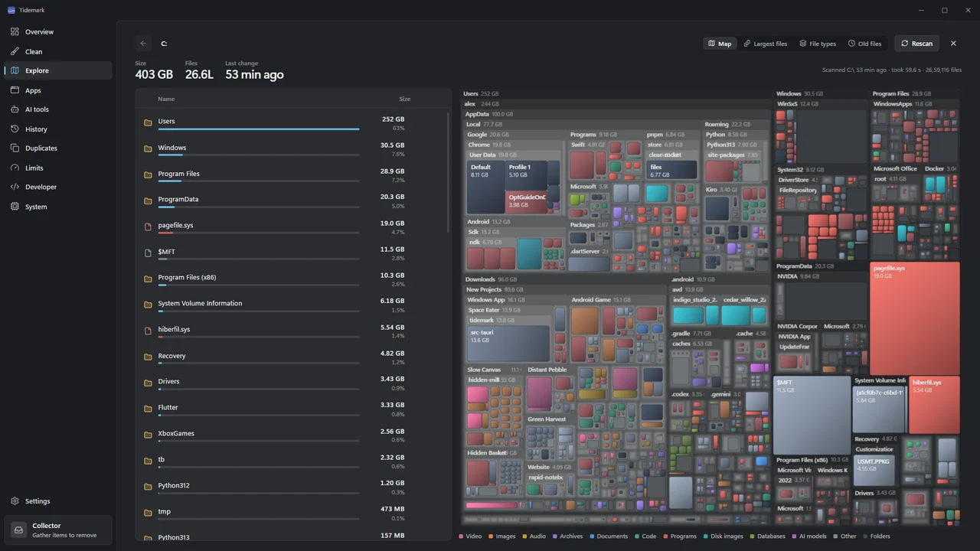Select System Volume Information row
This screenshot has height=551, width=980.
click(x=292, y=305)
